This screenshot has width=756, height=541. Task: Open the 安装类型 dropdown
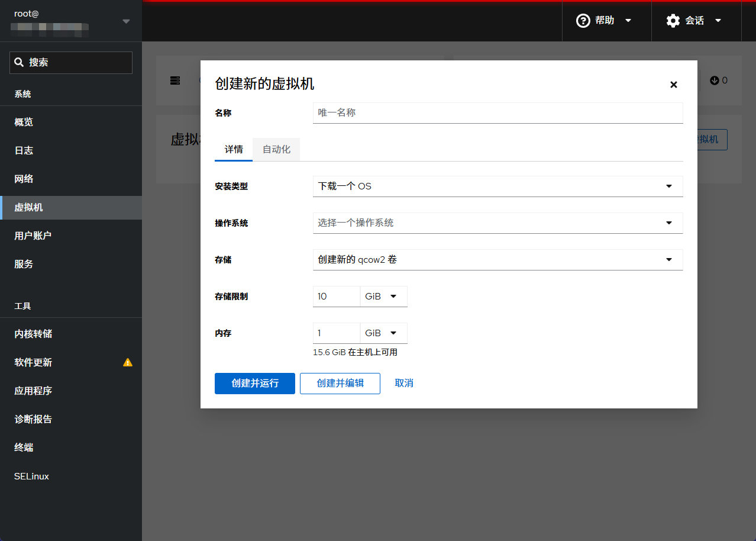coord(497,186)
